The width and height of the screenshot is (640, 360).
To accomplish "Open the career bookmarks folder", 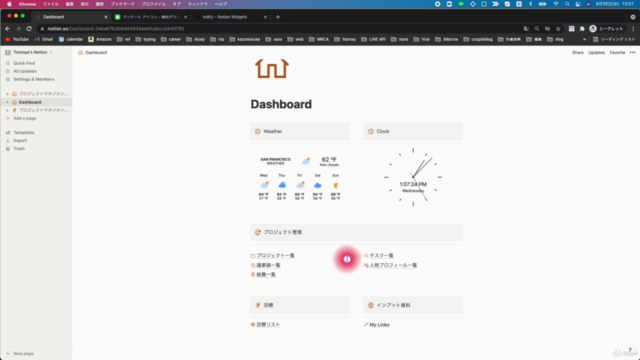I will point(171,39).
